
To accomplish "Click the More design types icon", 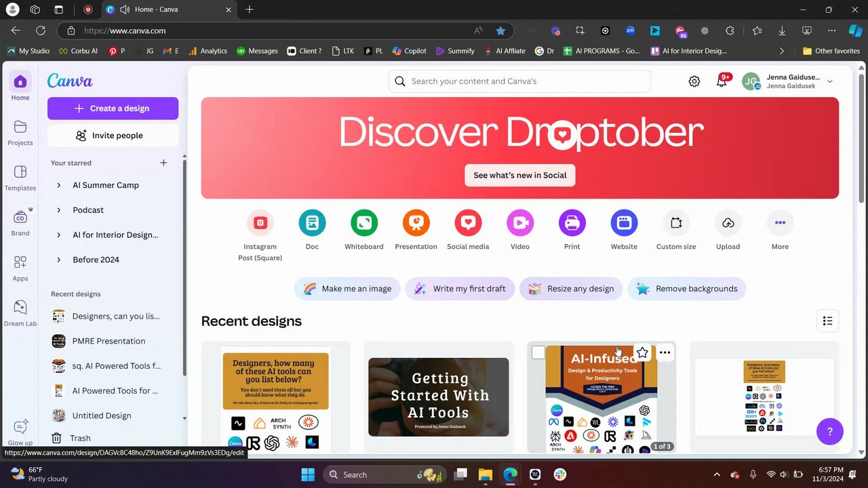I will (x=780, y=223).
